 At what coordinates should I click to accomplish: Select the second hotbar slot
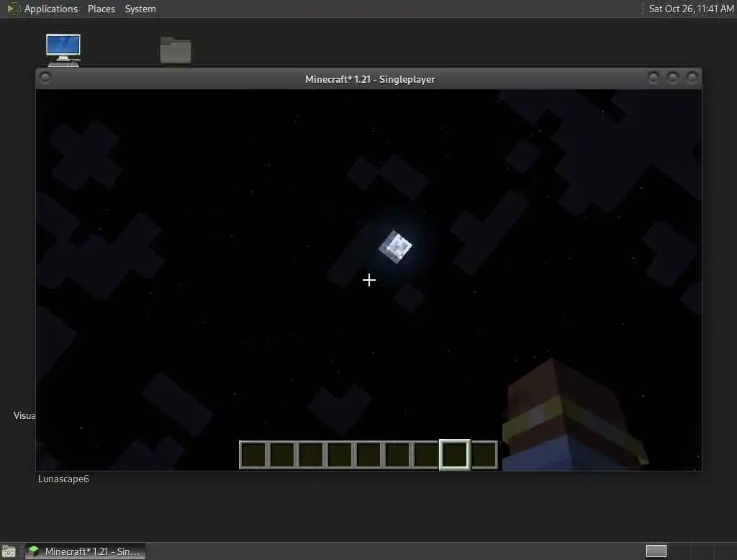[282, 455]
